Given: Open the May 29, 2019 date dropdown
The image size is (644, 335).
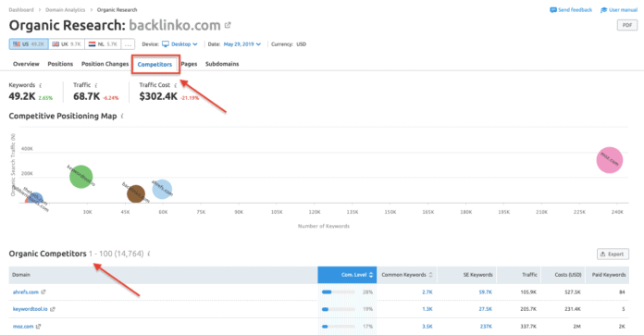Looking at the screenshot, I should pos(242,43).
